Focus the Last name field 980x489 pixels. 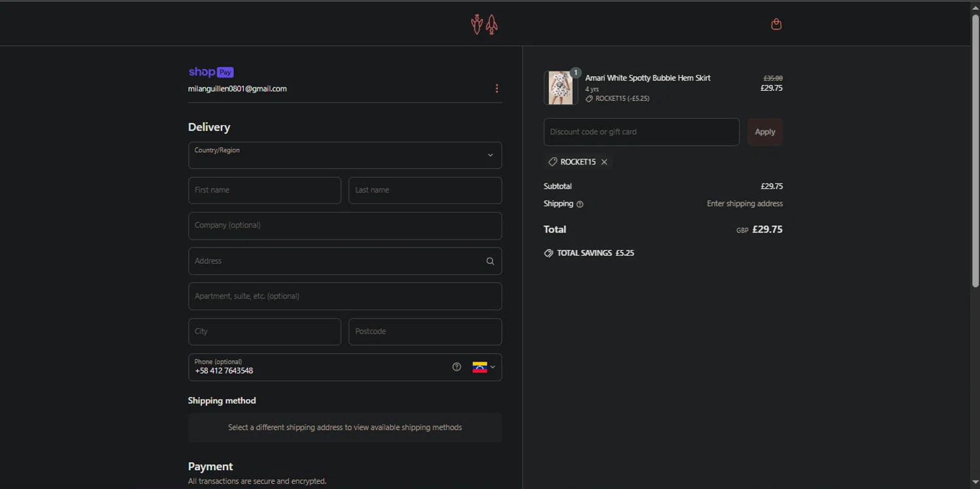click(425, 190)
